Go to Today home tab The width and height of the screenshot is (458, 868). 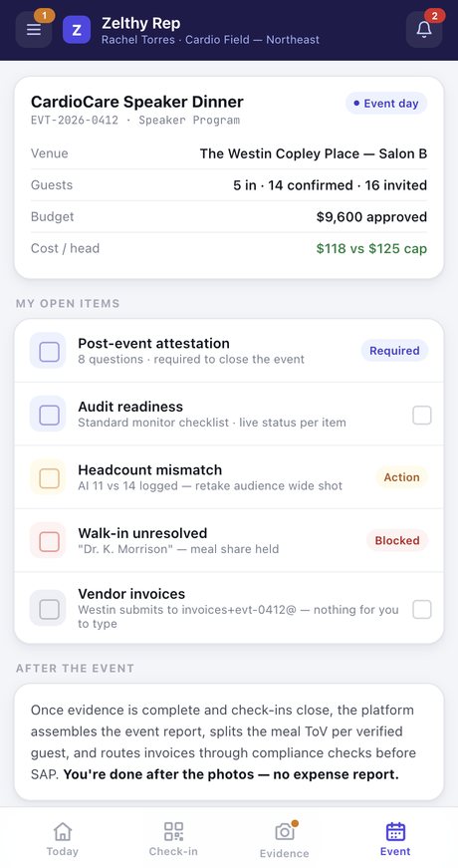point(62,839)
